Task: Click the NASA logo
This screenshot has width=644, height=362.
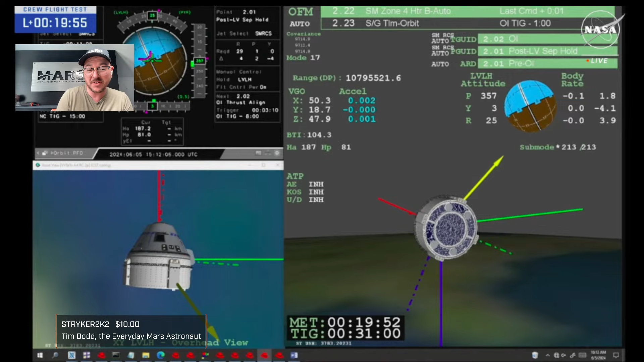Action: coord(601,29)
